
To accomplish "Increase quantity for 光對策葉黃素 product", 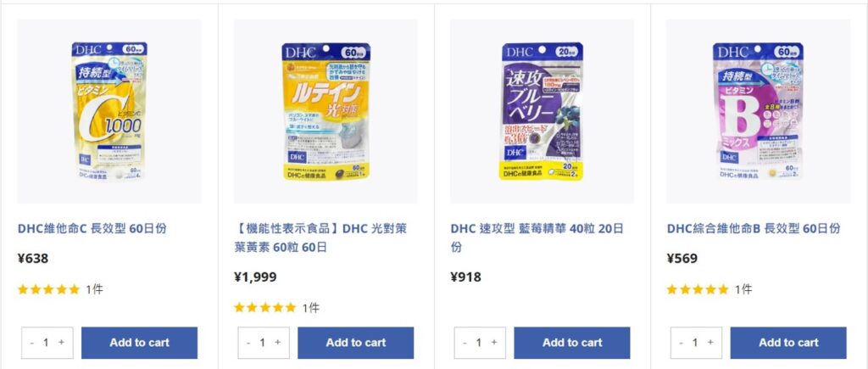I will pos(278,343).
